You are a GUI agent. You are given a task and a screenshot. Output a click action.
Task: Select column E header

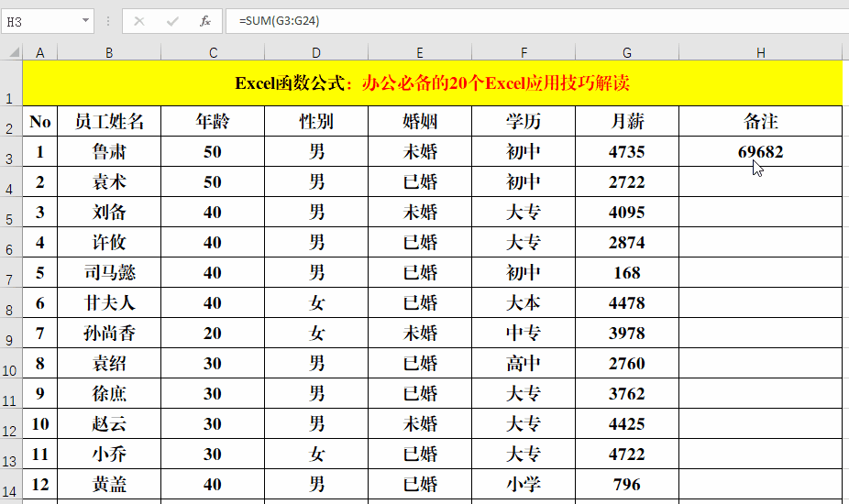point(420,52)
